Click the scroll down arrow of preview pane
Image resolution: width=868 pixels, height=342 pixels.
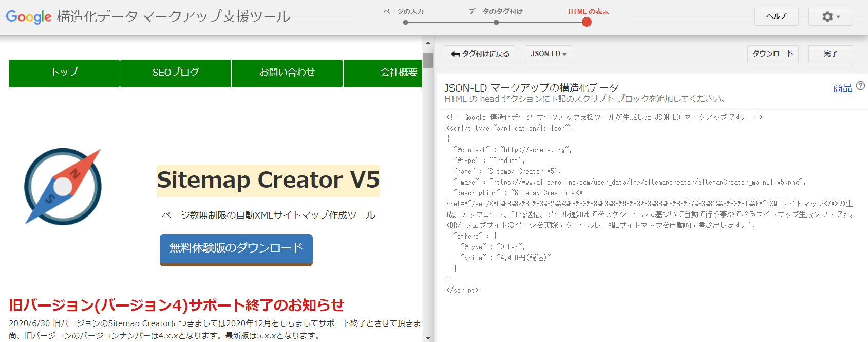click(428, 337)
